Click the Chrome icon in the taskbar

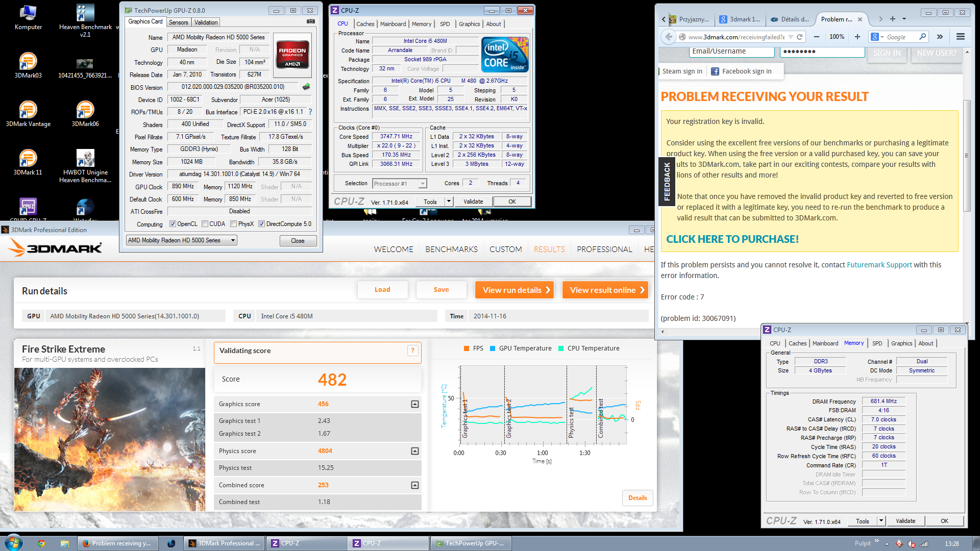click(41, 543)
